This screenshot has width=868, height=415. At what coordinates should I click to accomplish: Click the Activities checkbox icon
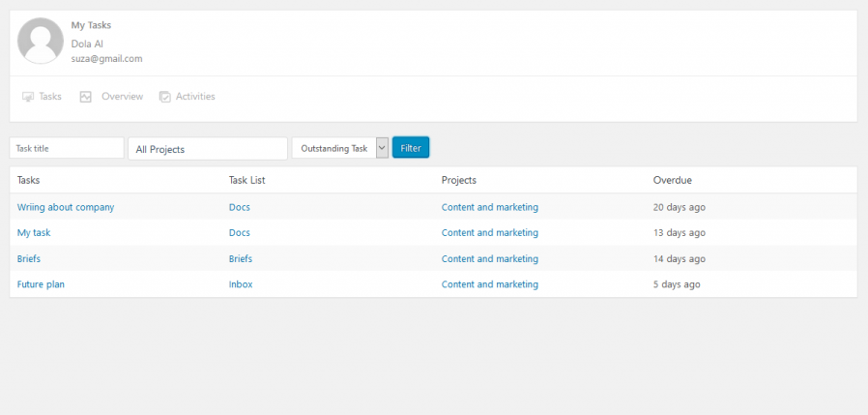(x=165, y=97)
